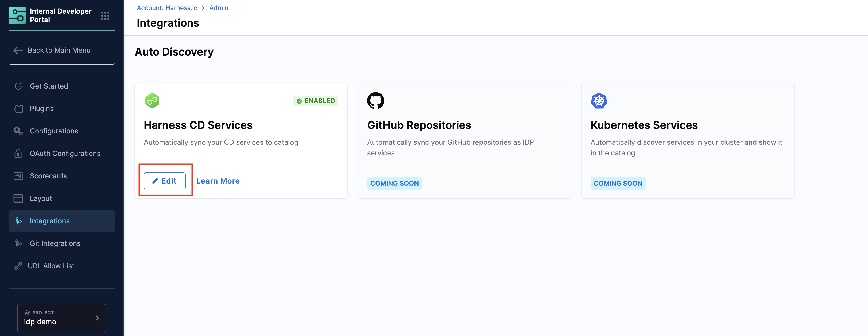Click the Learn More link

(x=218, y=181)
